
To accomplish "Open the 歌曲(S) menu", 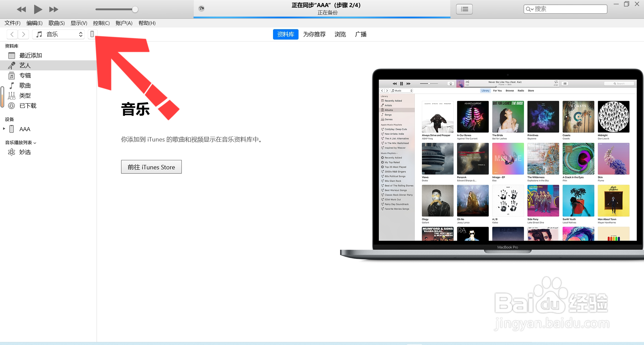I will point(57,23).
